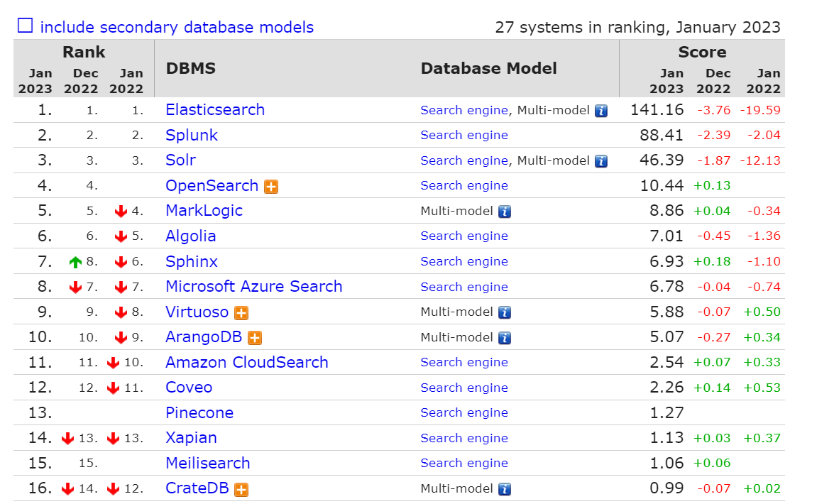
Task: Click Search engine link in Microsoft Azure Search row
Action: pyautogui.click(x=463, y=287)
